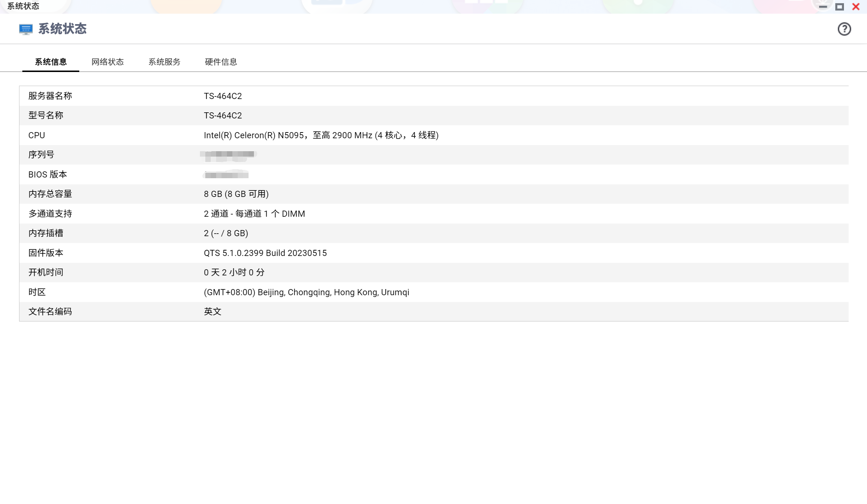Click the 时区 GMT+08:00 Beijing value
Image resolution: width=867 pixels, height=504 pixels.
pos(306,292)
